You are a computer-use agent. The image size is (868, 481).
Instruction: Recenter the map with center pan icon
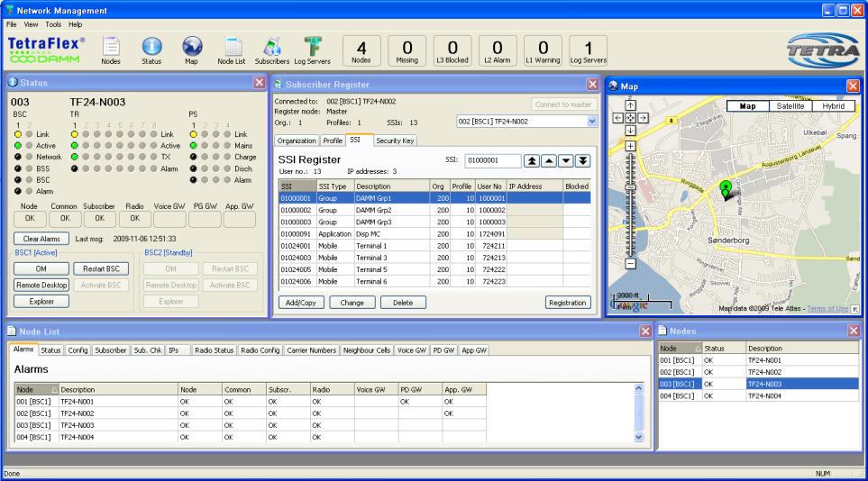click(631, 118)
